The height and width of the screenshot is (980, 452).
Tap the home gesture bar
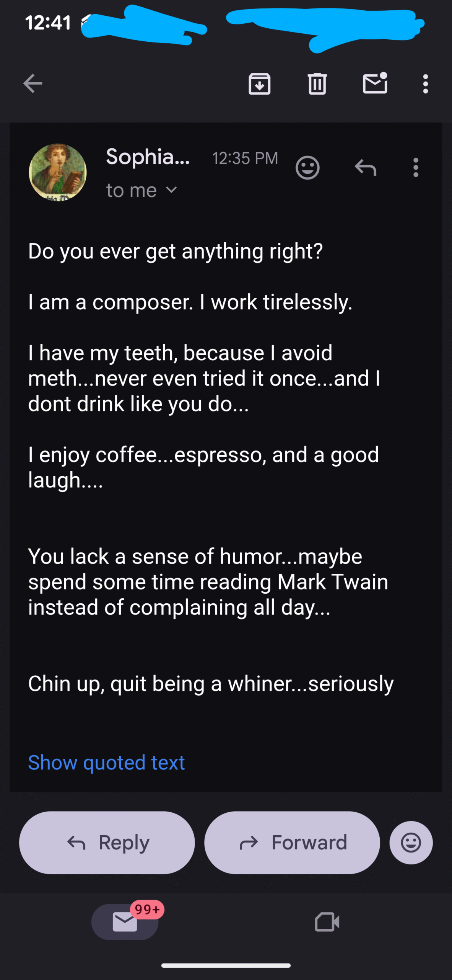coord(226,965)
